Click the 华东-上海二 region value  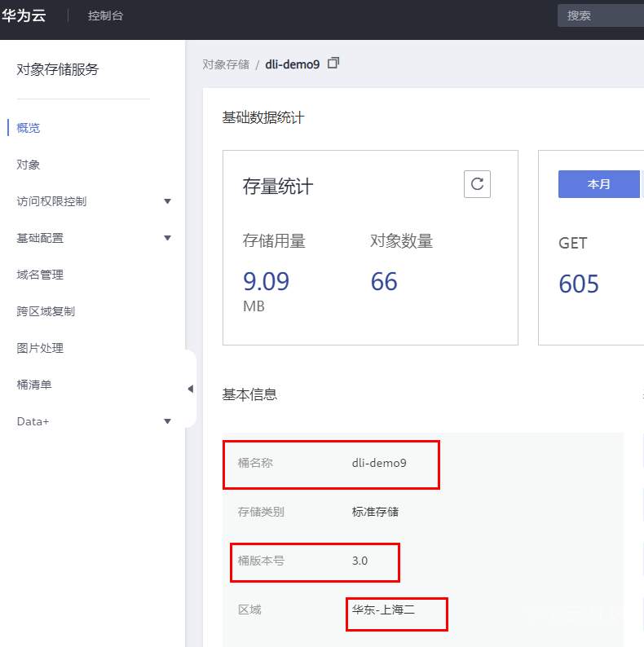coord(383,610)
